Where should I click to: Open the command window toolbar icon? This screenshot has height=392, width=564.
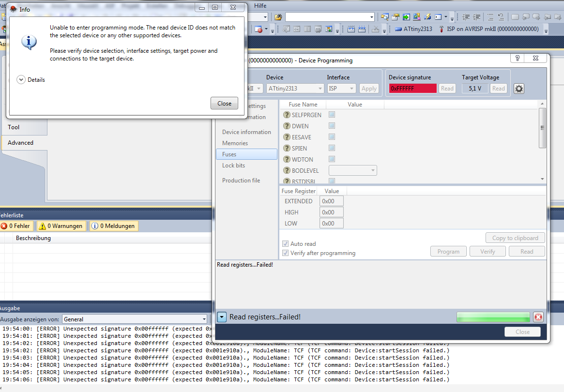pos(438,17)
